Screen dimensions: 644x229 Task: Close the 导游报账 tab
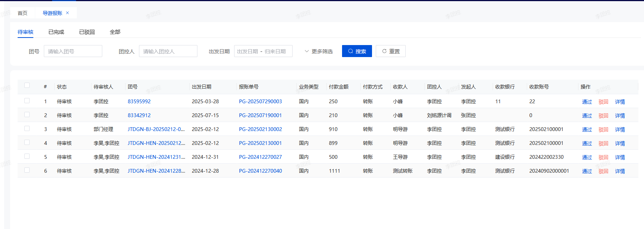[x=67, y=13]
